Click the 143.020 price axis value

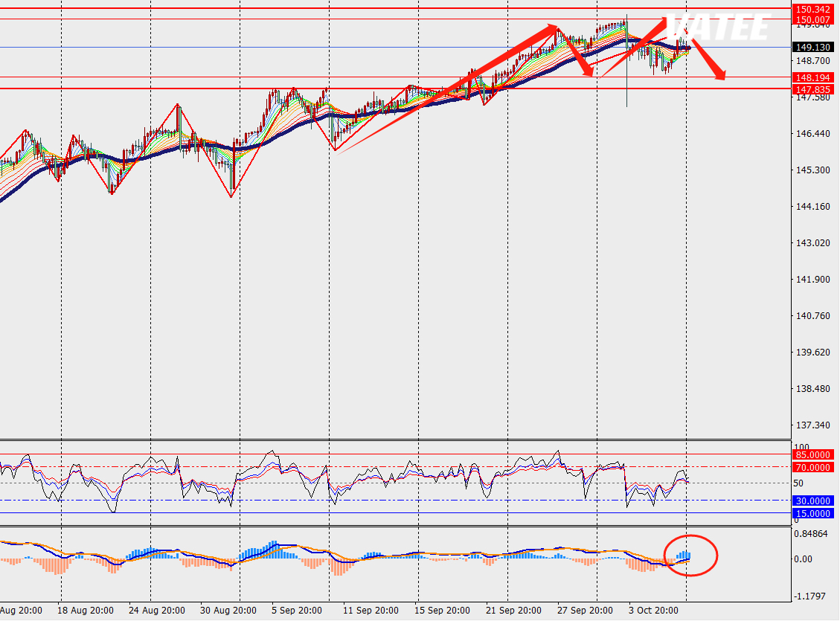tap(813, 243)
